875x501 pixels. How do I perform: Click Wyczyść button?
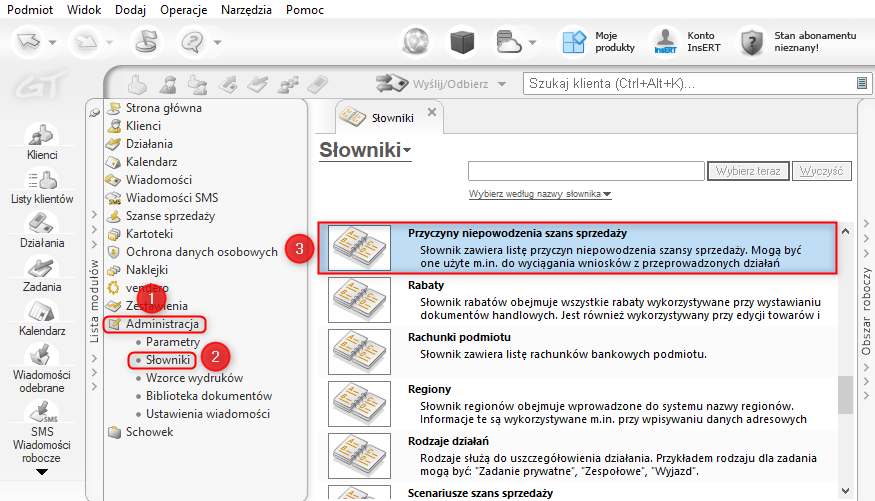pyautogui.click(x=821, y=171)
